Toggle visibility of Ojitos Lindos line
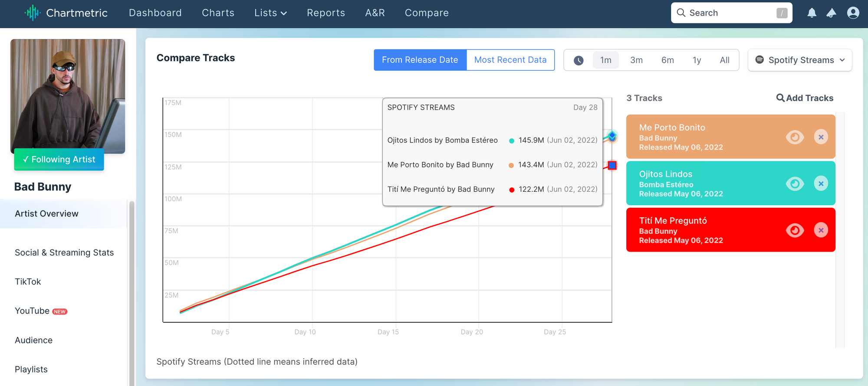 click(x=795, y=183)
